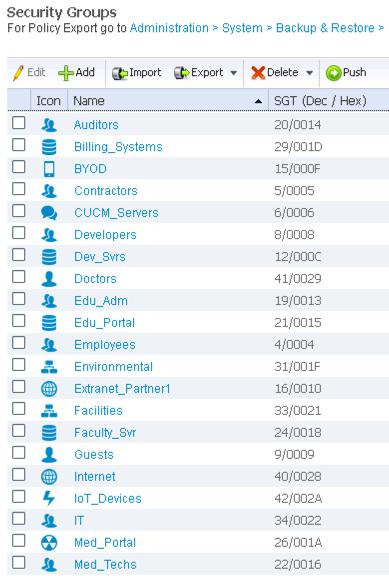Screen dimensions: 389x576
Task: Click the BYOD tablet icon
Action: [x=49, y=169]
